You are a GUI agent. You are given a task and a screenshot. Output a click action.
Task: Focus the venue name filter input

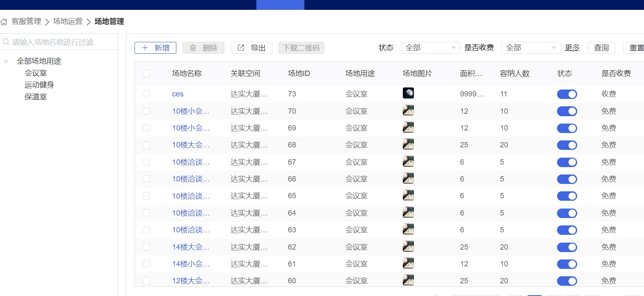pyautogui.click(x=62, y=42)
